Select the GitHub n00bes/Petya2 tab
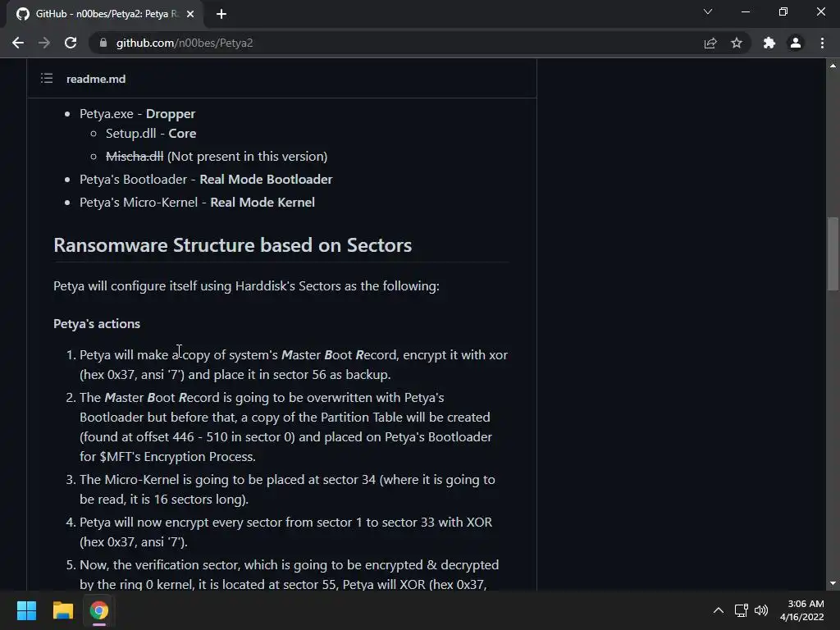The width and height of the screenshot is (840, 630). (105, 14)
